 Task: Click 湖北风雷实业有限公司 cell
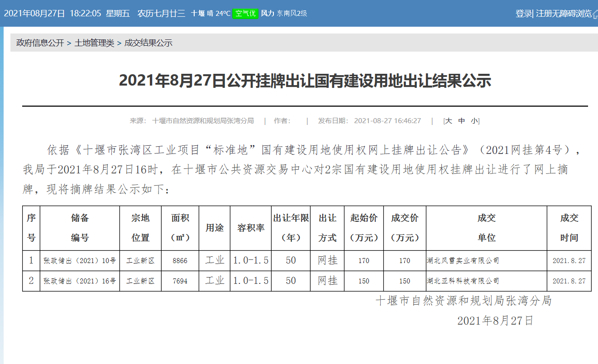486,261
